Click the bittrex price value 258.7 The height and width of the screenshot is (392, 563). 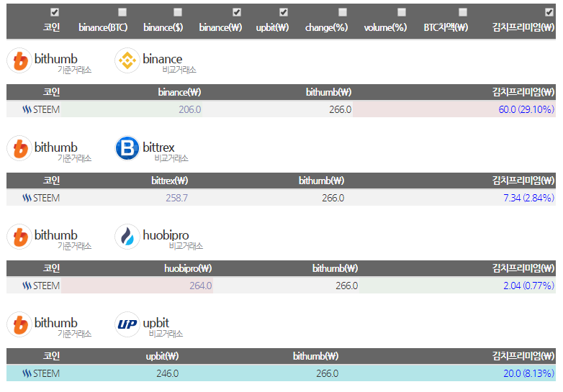pos(176,198)
